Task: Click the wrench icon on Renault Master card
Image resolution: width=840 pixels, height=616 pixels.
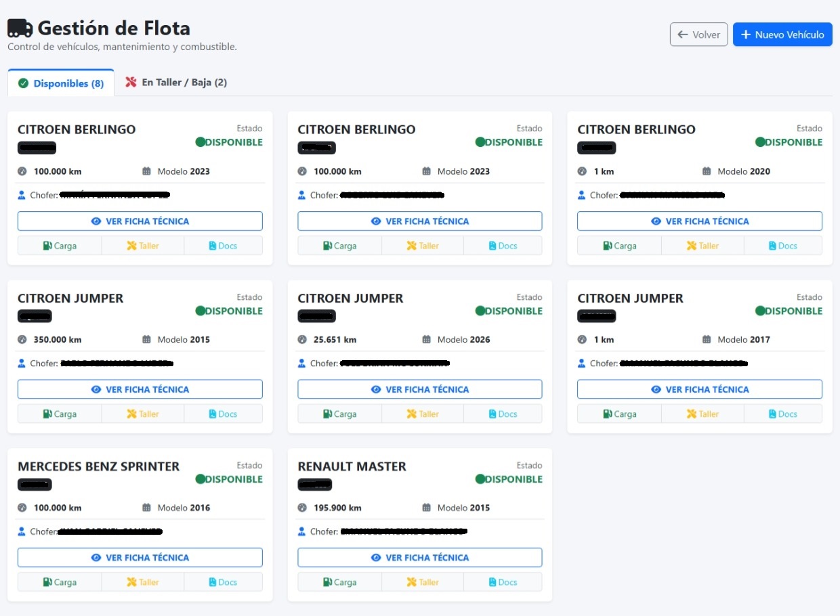Action: coord(411,582)
